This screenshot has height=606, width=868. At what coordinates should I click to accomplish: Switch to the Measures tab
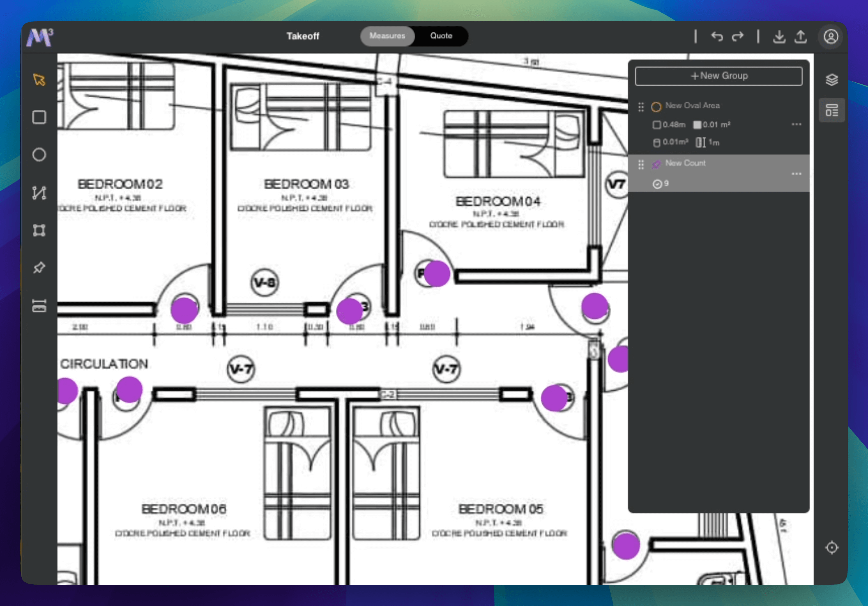pos(387,36)
